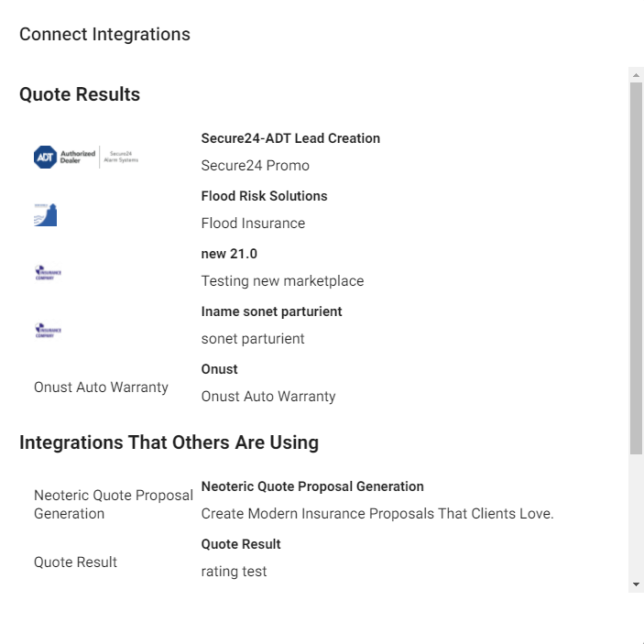Select Iname sonet parturient integration
Screen dimensions: 644x644
point(271,311)
